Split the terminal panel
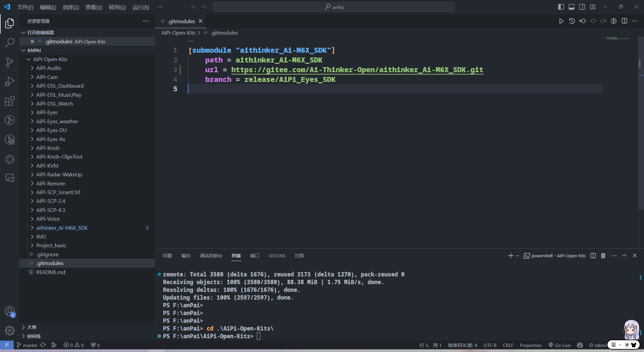The width and height of the screenshot is (644, 352). tap(593, 256)
